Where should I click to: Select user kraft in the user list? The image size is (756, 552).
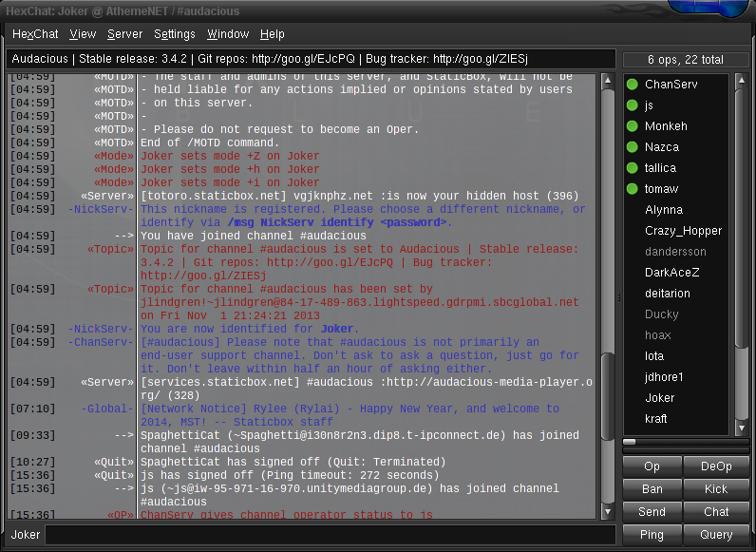point(676,419)
